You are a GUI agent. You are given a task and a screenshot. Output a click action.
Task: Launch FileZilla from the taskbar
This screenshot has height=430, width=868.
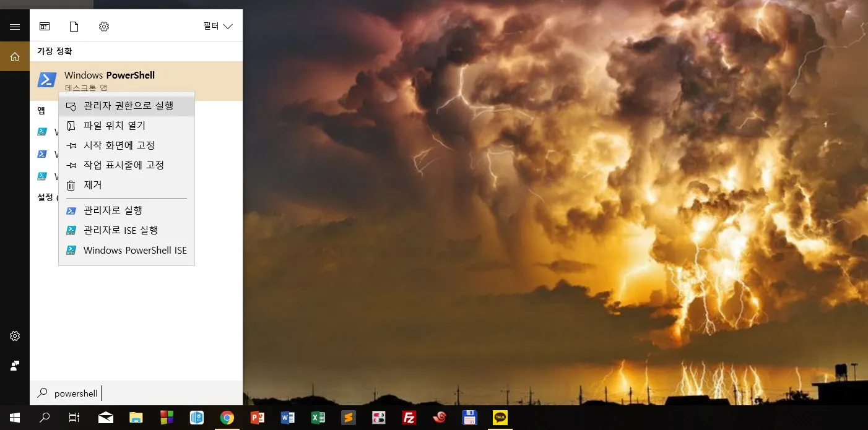tap(409, 418)
